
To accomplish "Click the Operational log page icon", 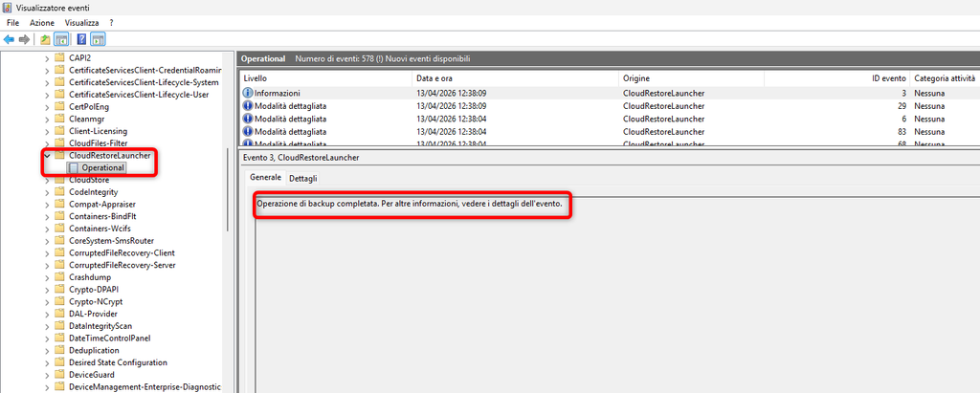I will [x=74, y=167].
